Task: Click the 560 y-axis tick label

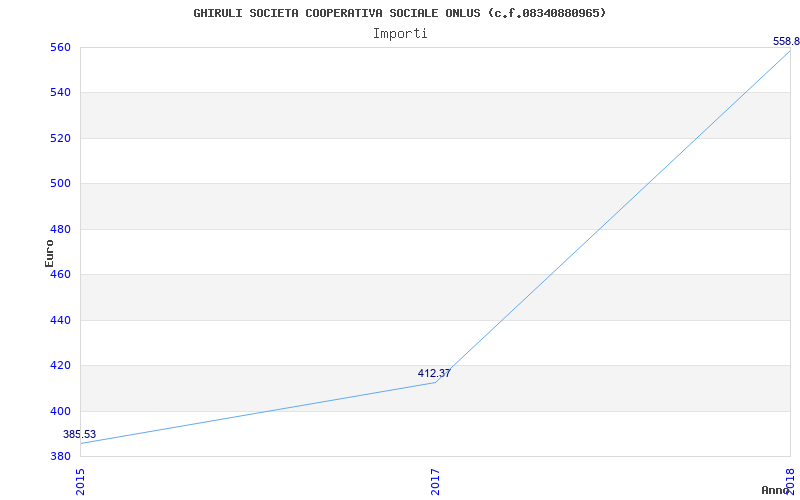Action: [60, 47]
